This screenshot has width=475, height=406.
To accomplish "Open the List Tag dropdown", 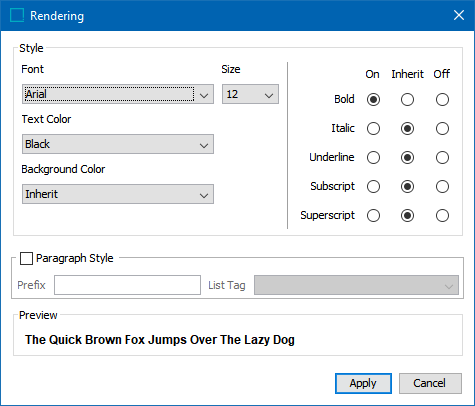I will pos(356,285).
